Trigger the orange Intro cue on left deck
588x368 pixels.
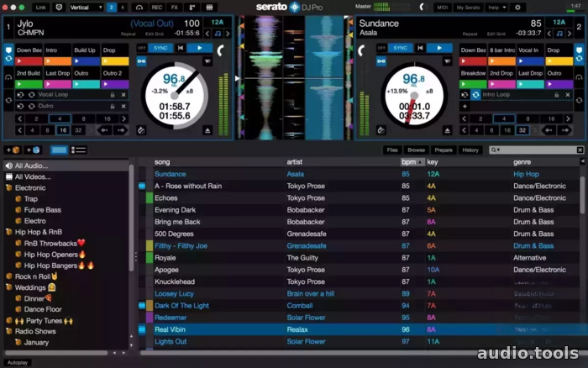[x=57, y=61]
